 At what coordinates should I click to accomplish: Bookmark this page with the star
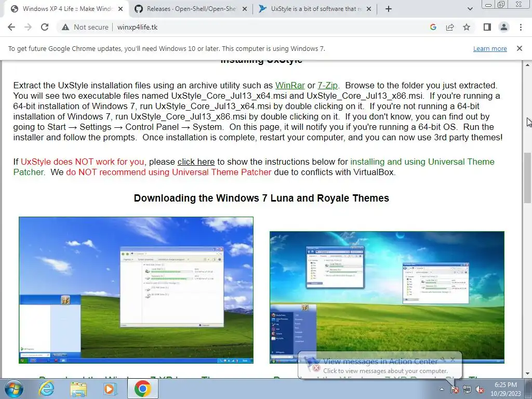pos(467,27)
